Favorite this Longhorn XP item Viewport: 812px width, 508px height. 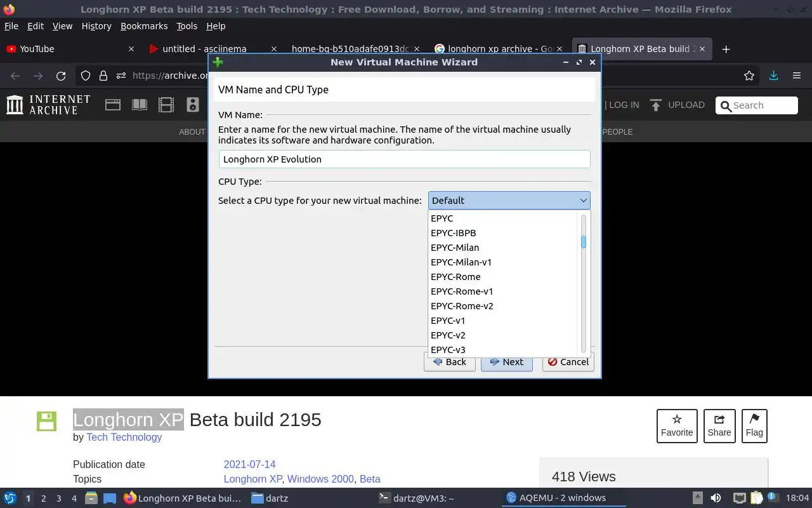pos(677,426)
